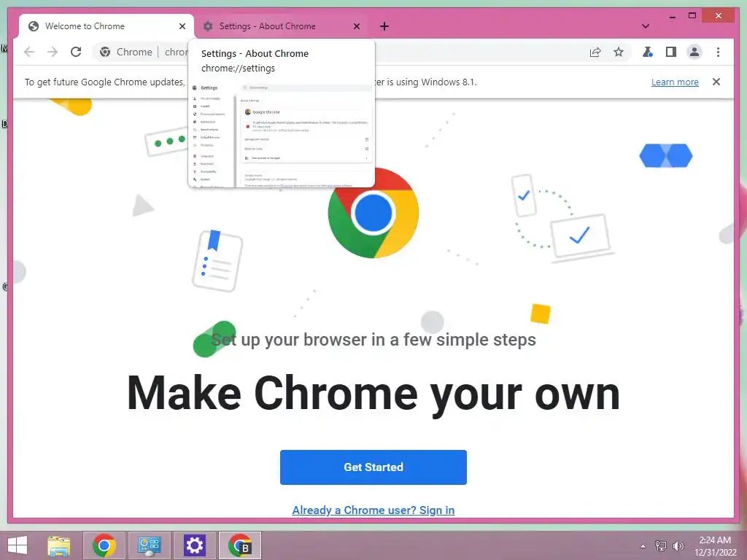
Task: Go back using the browser back arrow
Action: [29, 52]
